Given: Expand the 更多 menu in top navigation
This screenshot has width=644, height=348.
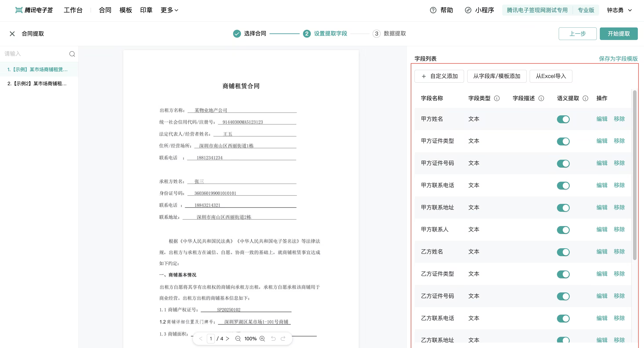Looking at the screenshot, I should tap(169, 10).
